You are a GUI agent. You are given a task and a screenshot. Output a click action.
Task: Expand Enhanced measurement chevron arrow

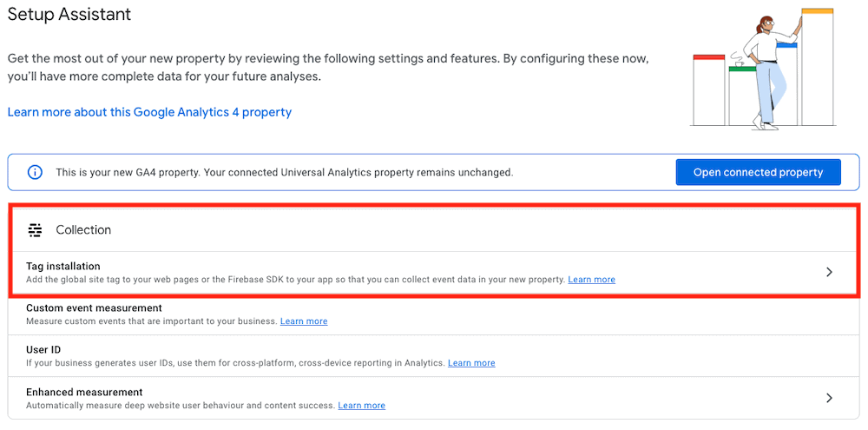[x=829, y=398]
